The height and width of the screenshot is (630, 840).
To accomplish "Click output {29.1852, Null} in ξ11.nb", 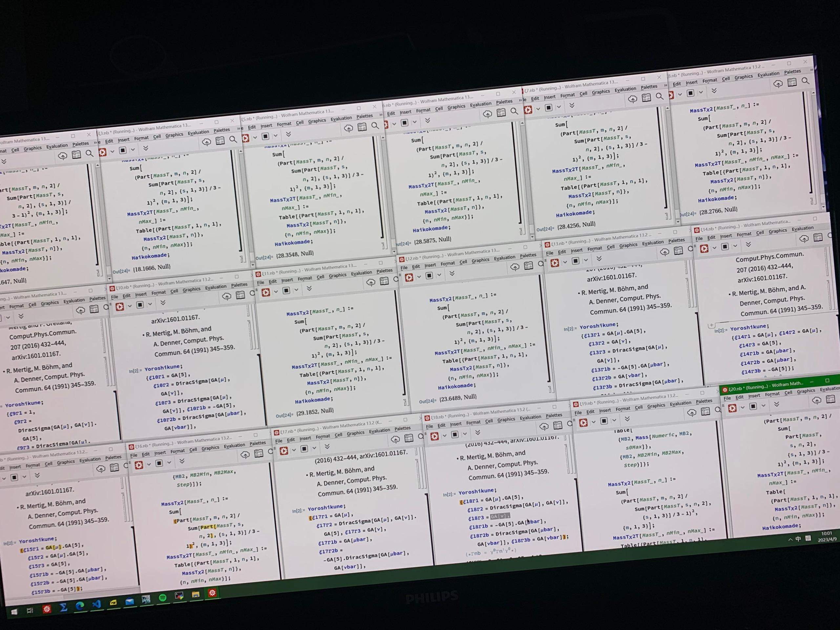I will point(315,412).
